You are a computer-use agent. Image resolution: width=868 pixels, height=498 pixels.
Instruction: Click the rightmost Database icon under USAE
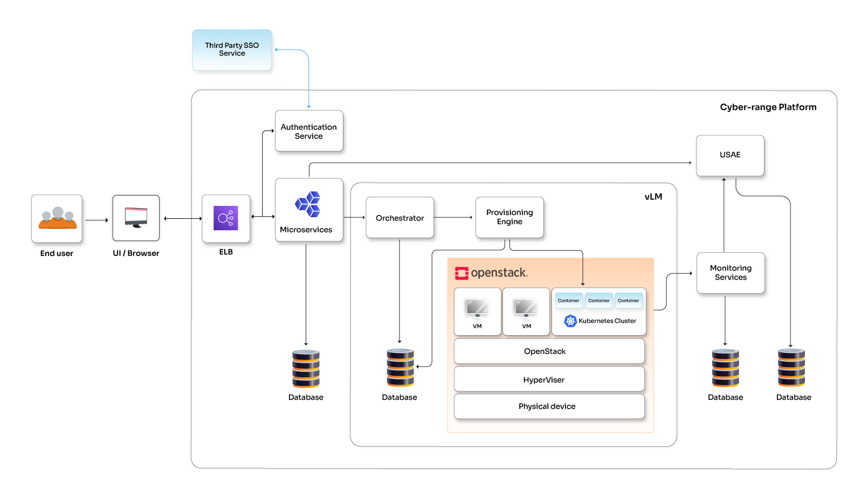pyautogui.click(x=791, y=368)
